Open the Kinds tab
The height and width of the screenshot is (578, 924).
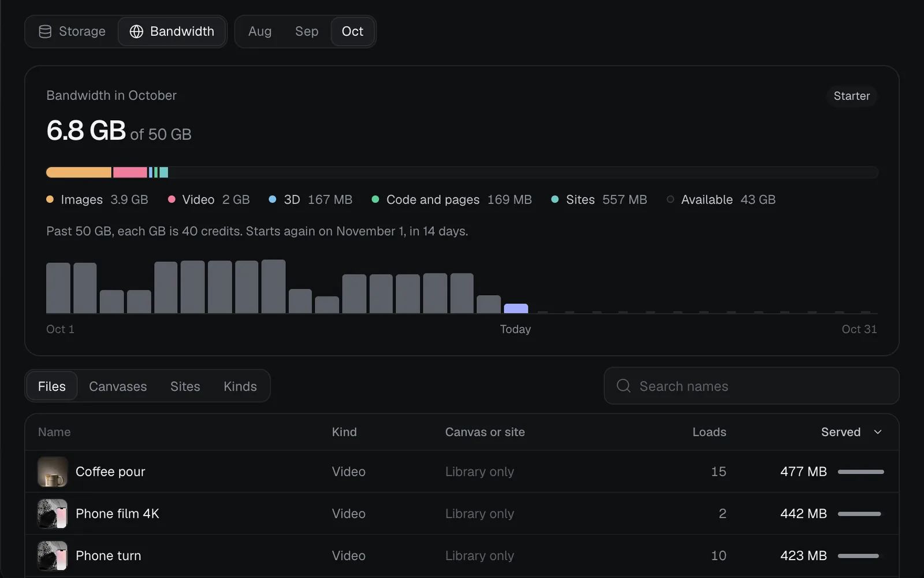pyautogui.click(x=240, y=386)
